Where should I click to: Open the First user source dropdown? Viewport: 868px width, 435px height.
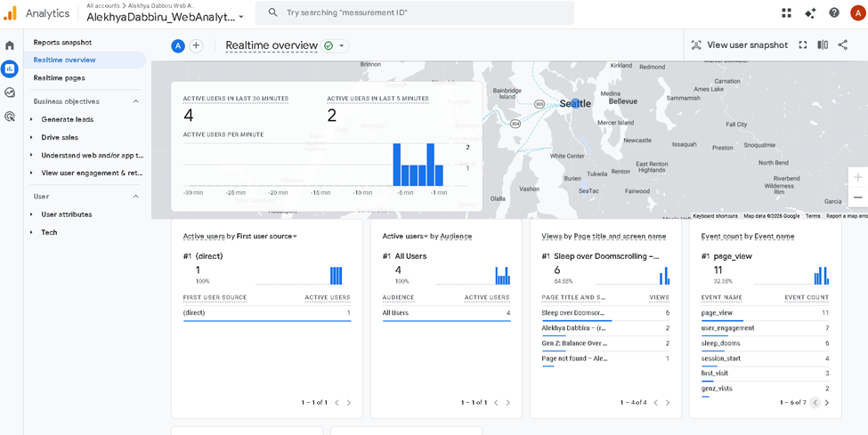295,237
